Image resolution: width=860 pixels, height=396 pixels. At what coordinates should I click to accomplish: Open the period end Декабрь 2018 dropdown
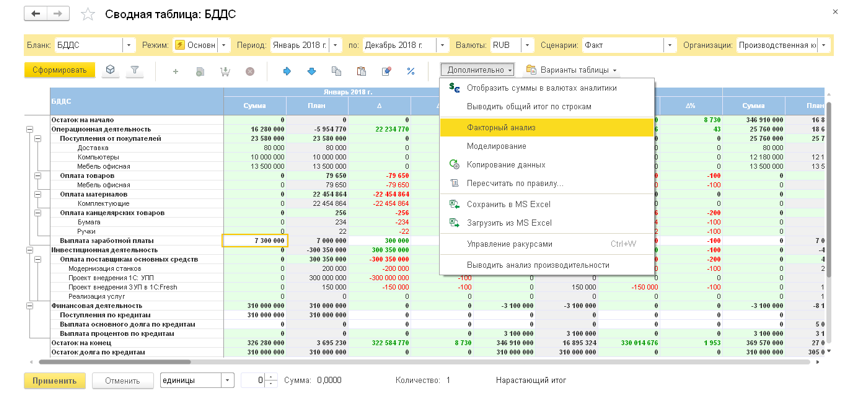[442, 45]
